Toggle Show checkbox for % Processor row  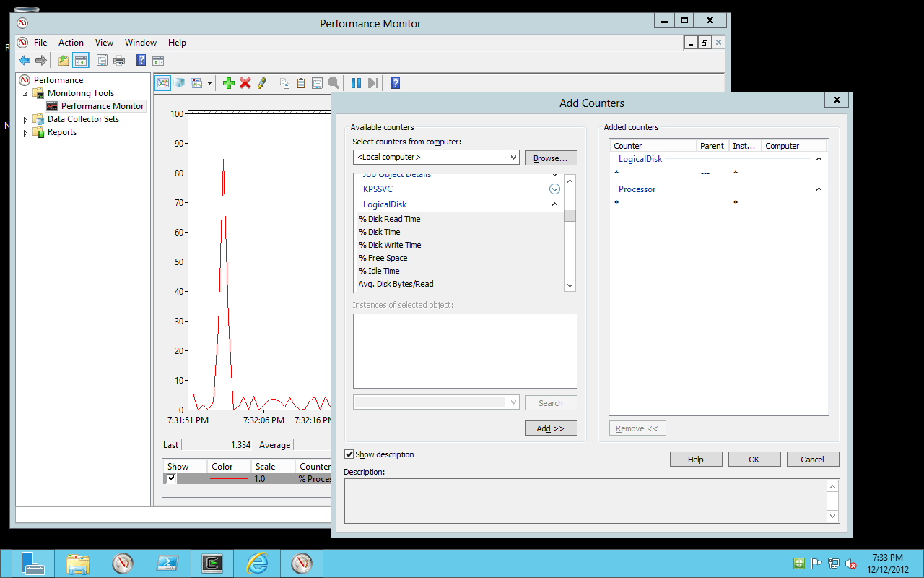click(x=171, y=478)
